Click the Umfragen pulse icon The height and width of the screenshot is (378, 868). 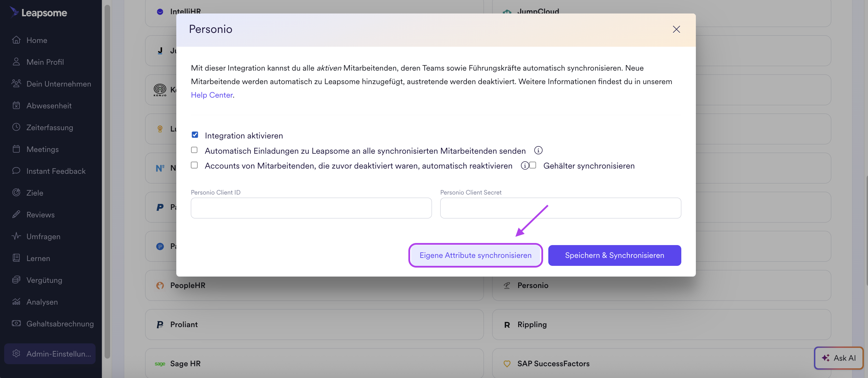coord(16,236)
